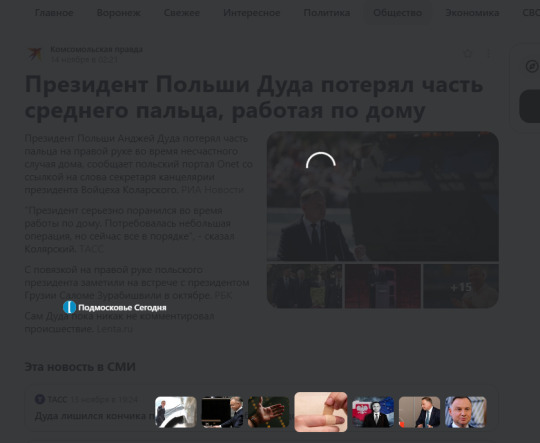This screenshot has height=443, width=540.
Task: Open the Главное news tab
Action: [54, 13]
